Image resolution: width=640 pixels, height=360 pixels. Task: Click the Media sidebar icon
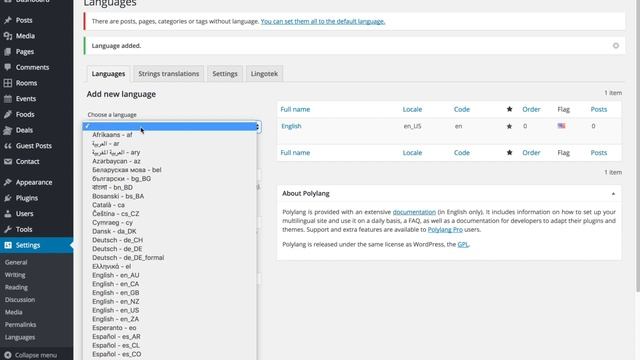coord(8,36)
